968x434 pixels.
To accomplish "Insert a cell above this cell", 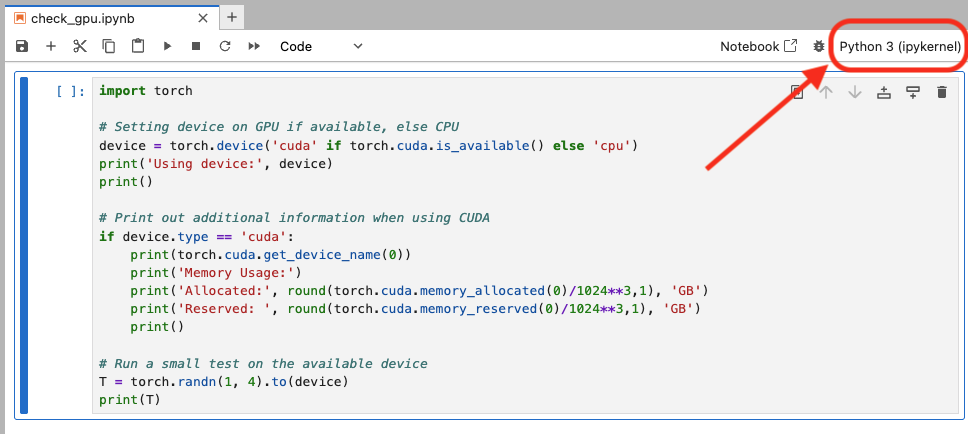I will click(883, 92).
